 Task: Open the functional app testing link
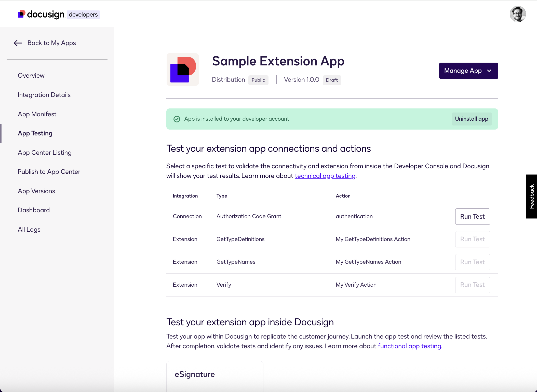point(409,346)
